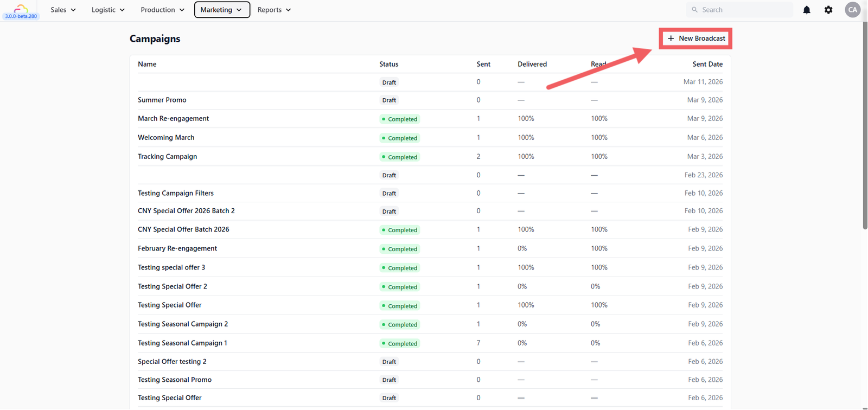
Task: Open Testing special offer 3 campaign
Action: [171, 267]
